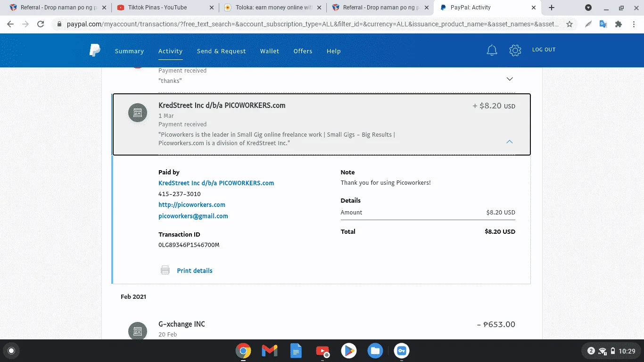The image size is (644, 362).
Task: Click the address bar URL
Action: (313, 24)
